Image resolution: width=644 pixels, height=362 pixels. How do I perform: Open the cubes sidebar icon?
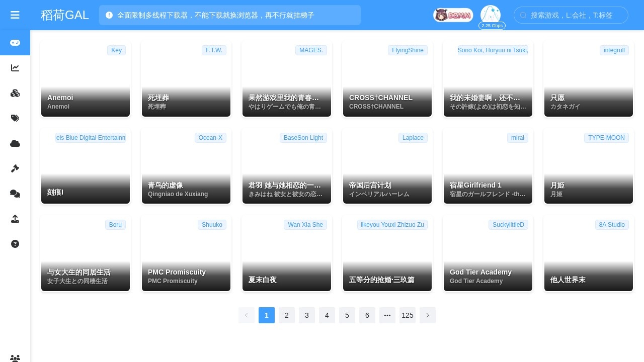pyautogui.click(x=15, y=93)
